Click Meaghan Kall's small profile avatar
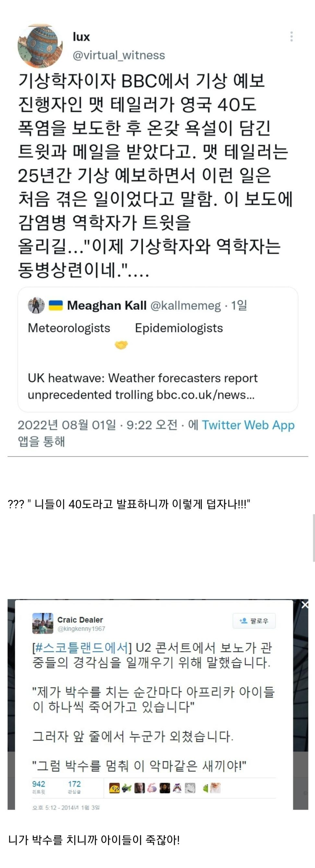The height and width of the screenshot is (868, 315). pyautogui.click(x=36, y=305)
